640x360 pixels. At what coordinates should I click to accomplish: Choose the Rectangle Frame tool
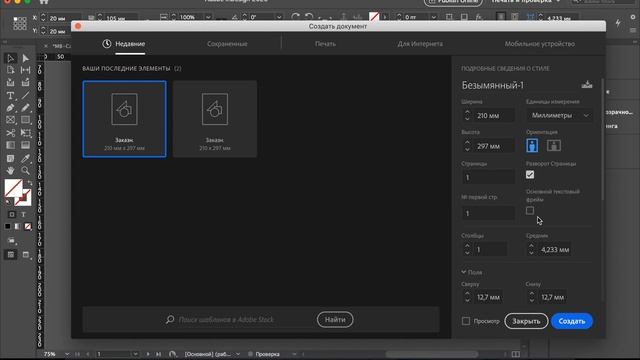tap(11, 120)
